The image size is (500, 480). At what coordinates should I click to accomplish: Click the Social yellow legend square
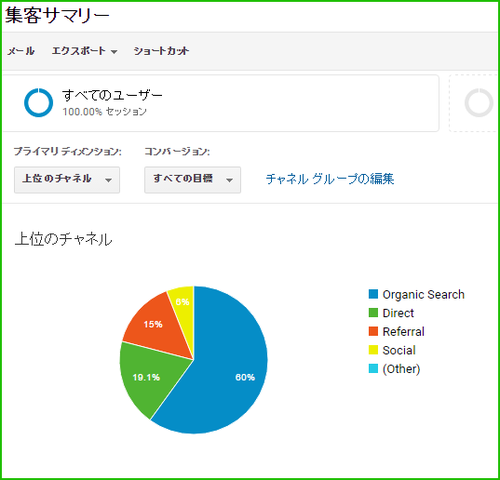[x=373, y=350]
